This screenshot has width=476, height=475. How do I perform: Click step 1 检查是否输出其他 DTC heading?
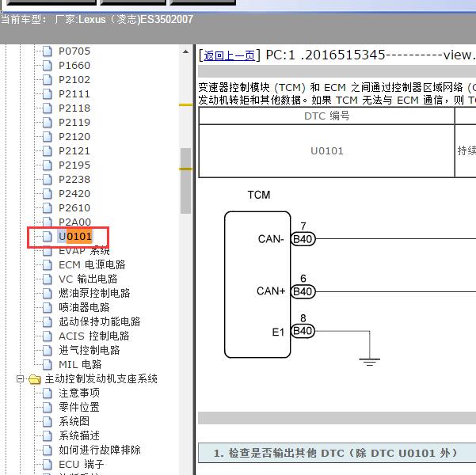click(x=335, y=454)
